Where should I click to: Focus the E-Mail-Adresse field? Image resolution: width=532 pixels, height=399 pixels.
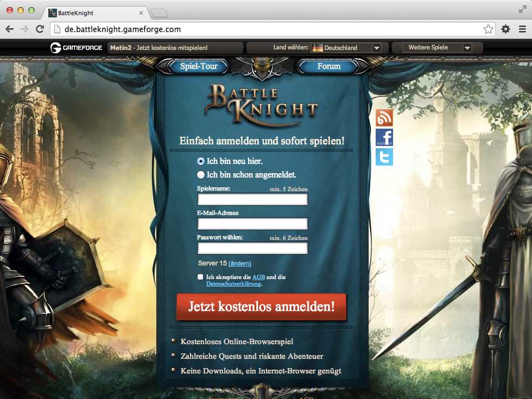pyautogui.click(x=252, y=224)
